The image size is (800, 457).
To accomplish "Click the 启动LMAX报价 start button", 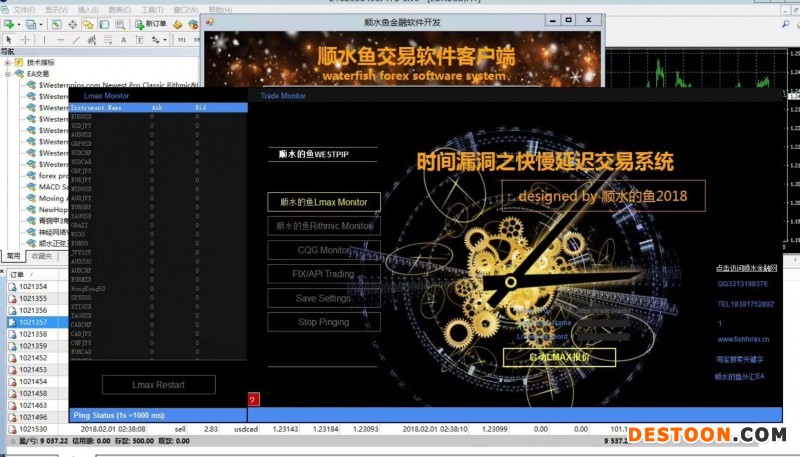I will pyautogui.click(x=559, y=357).
